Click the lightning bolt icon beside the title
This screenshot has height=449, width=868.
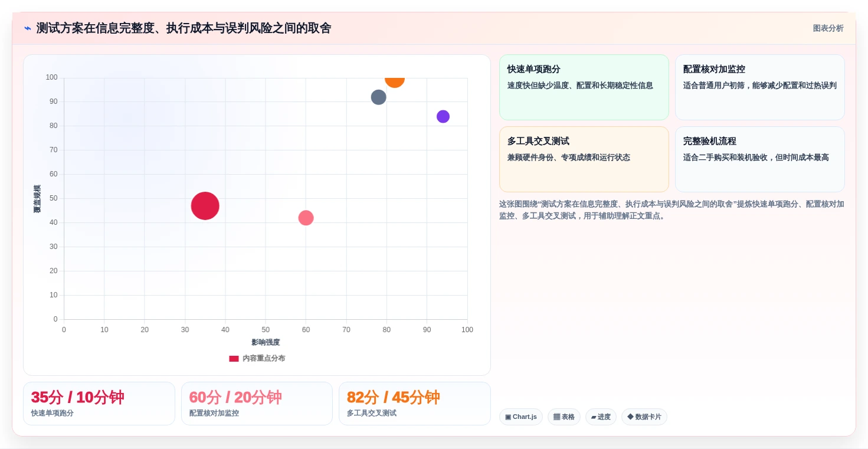(27, 28)
